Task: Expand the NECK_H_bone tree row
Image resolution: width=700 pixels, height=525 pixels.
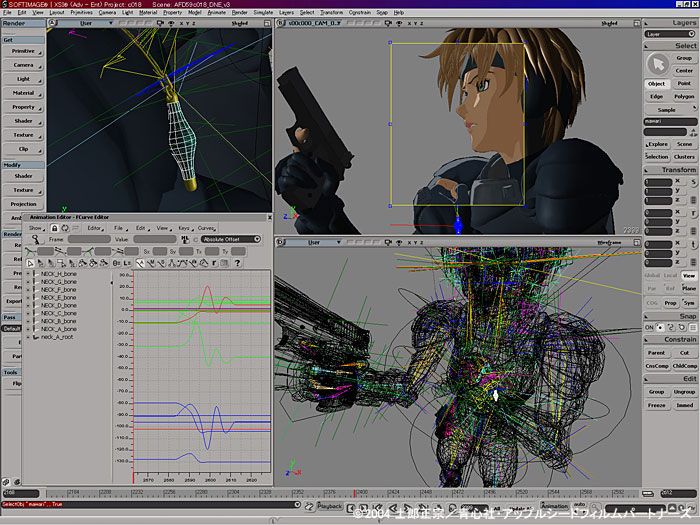Action: 29,274
